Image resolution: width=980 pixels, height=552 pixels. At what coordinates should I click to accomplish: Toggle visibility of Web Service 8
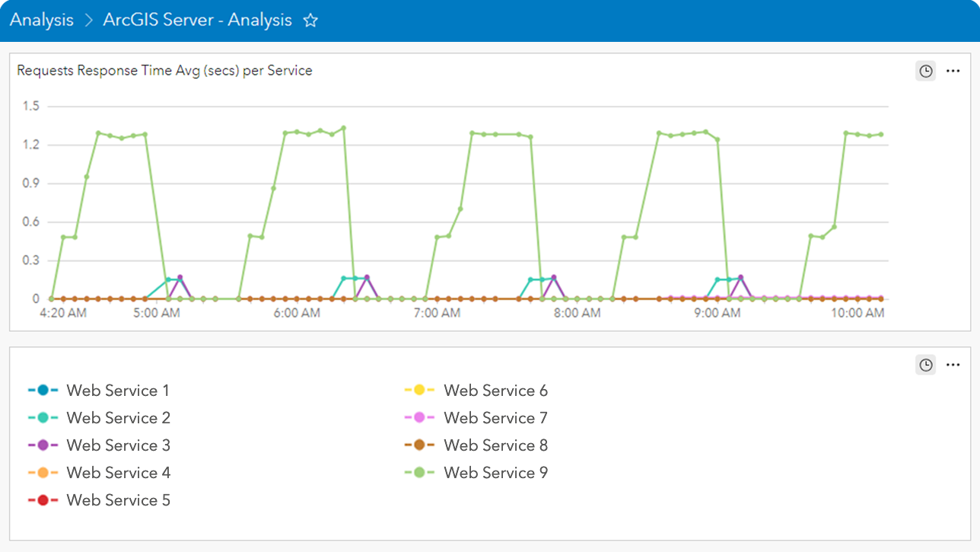(x=495, y=445)
